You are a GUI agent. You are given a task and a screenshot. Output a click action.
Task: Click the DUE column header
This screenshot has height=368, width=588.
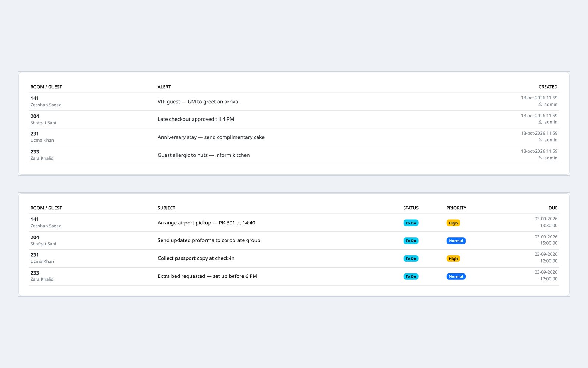click(553, 208)
